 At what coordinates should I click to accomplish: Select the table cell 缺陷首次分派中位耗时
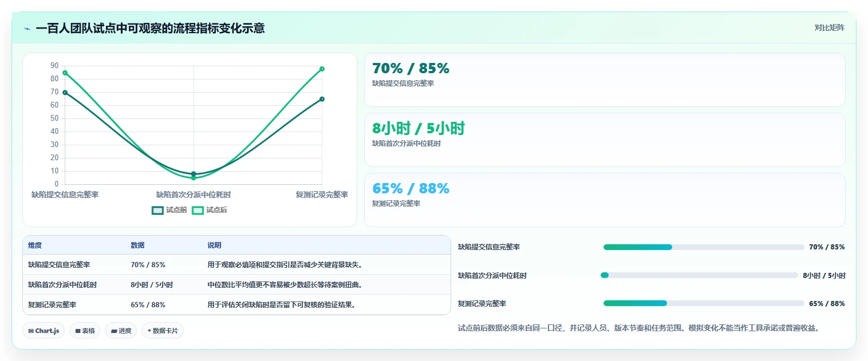[62, 285]
